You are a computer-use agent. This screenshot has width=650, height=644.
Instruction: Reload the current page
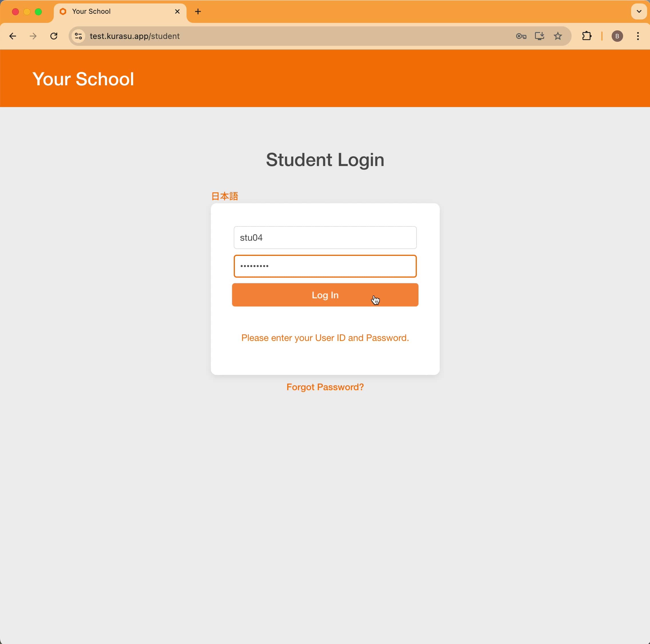click(x=54, y=36)
